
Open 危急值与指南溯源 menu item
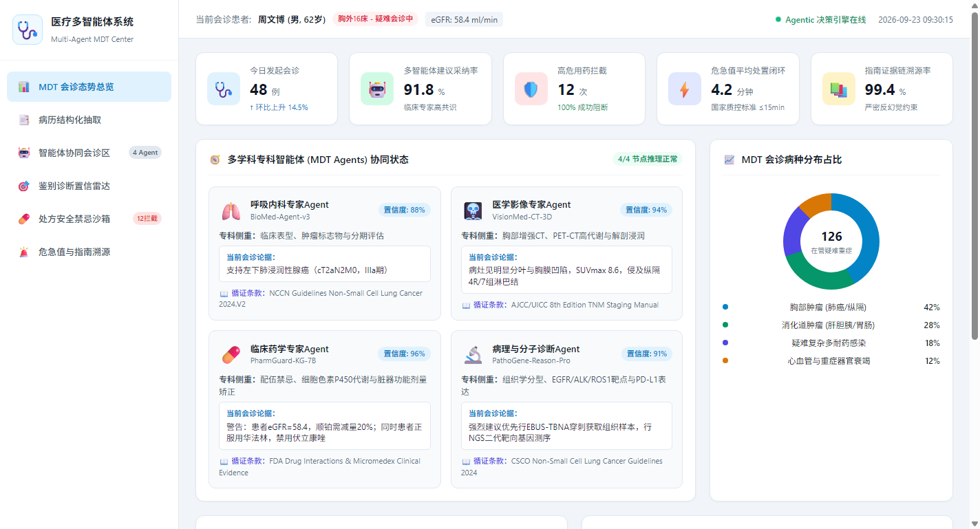click(x=89, y=252)
